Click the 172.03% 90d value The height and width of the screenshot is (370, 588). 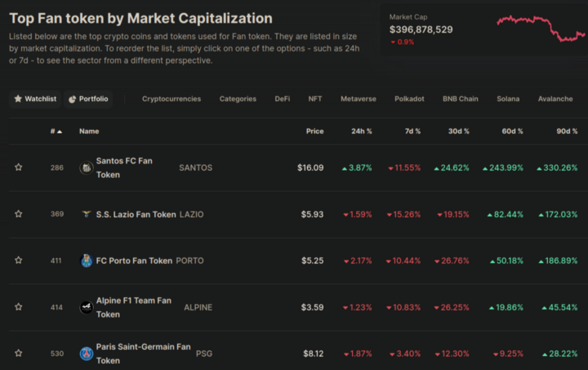pyautogui.click(x=558, y=215)
